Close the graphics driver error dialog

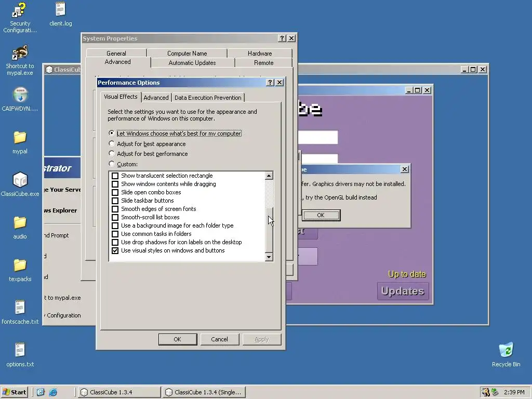pyautogui.click(x=404, y=169)
